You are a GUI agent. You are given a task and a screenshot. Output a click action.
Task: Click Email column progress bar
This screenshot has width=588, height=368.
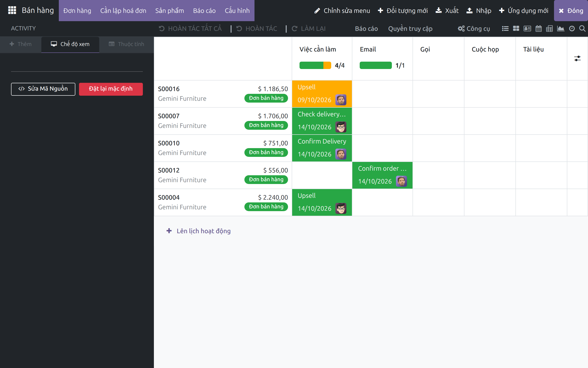[x=376, y=65]
